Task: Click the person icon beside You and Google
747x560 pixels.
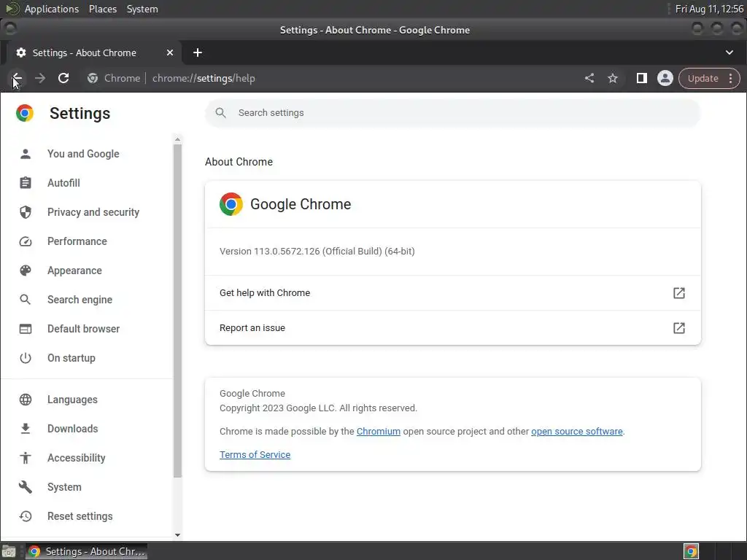Action: click(26, 154)
